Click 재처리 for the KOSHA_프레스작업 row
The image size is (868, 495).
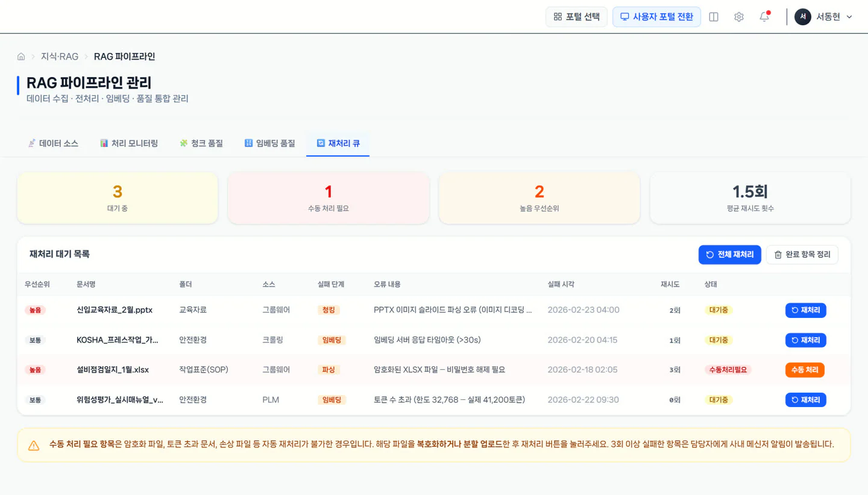point(806,340)
